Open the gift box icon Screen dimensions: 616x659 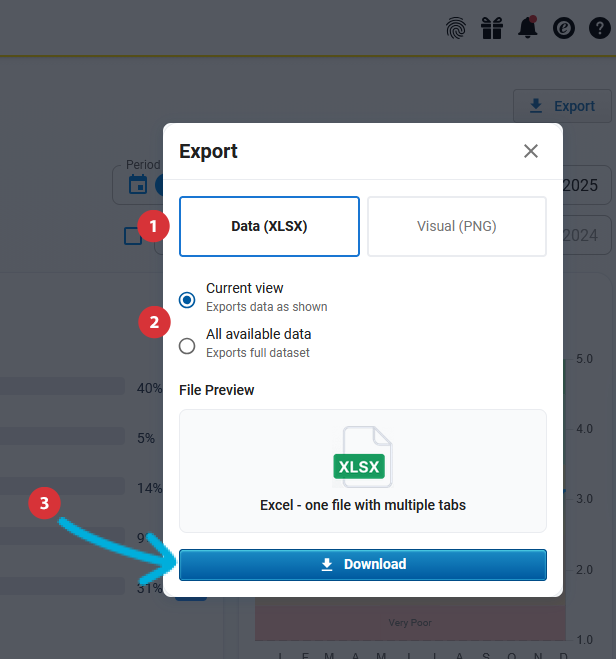(491, 29)
